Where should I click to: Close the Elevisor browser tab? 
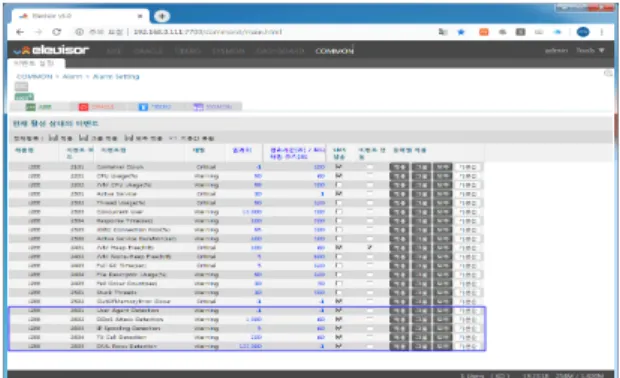coord(140,16)
